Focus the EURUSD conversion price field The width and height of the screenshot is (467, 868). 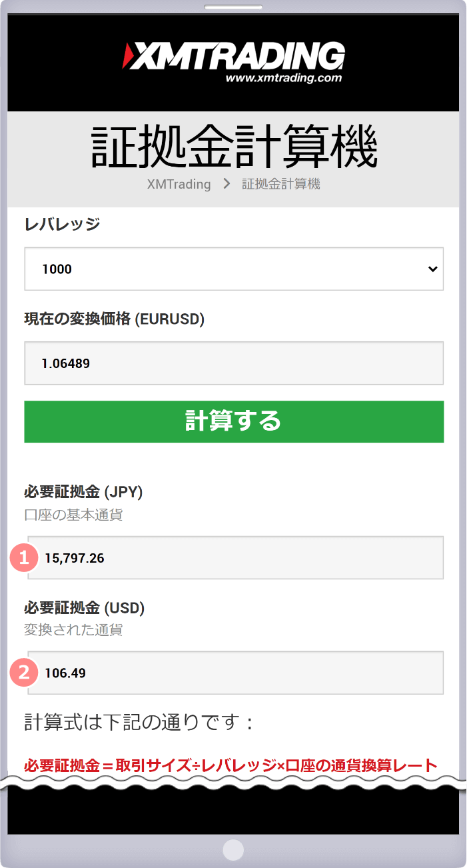click(234, 363)
